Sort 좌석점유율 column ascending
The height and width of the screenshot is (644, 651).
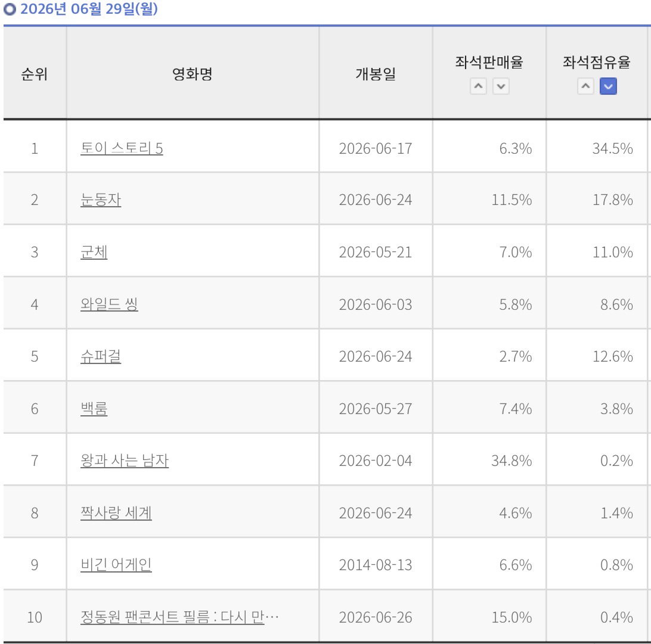coord(585,86)
